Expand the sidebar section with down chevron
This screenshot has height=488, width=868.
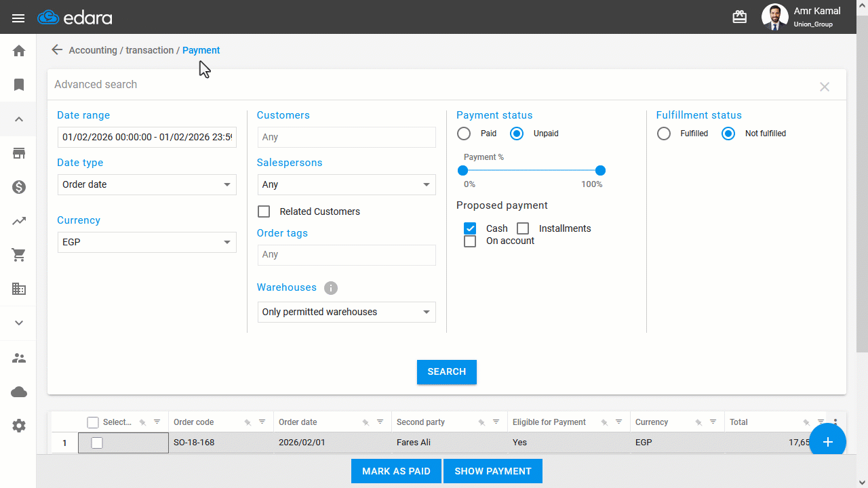pyautogui.click(x=19, y=323)
